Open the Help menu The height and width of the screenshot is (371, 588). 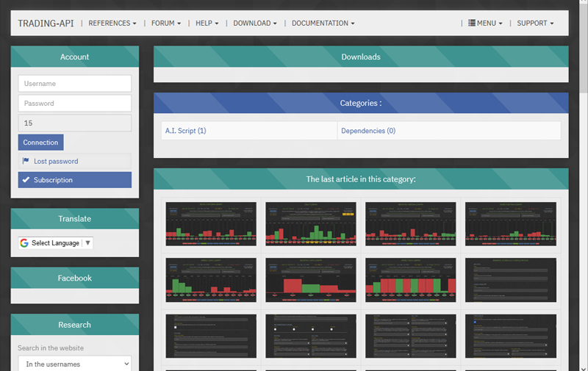[x=207, y=24]
